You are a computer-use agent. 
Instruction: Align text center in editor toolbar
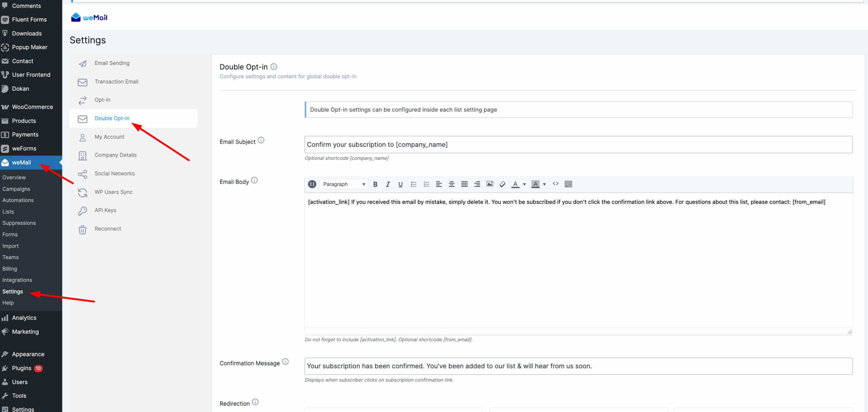451,184
